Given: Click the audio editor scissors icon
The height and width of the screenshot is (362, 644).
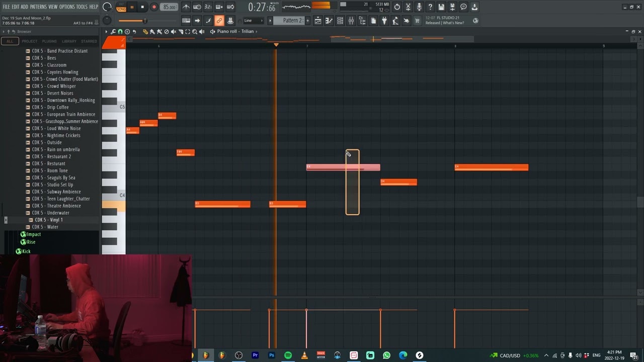Looking at the screenshot, I should coord(408,7).
